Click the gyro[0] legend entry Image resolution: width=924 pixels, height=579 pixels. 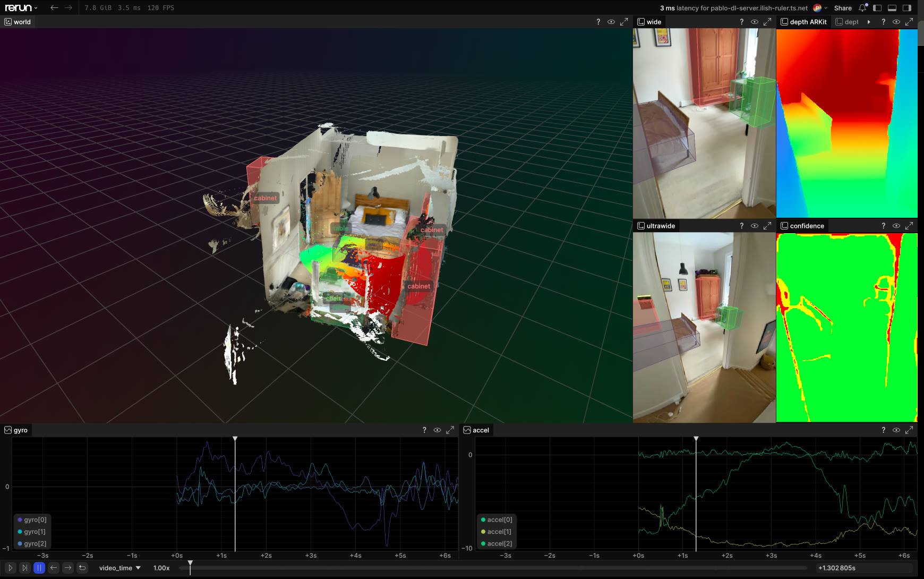32,520
